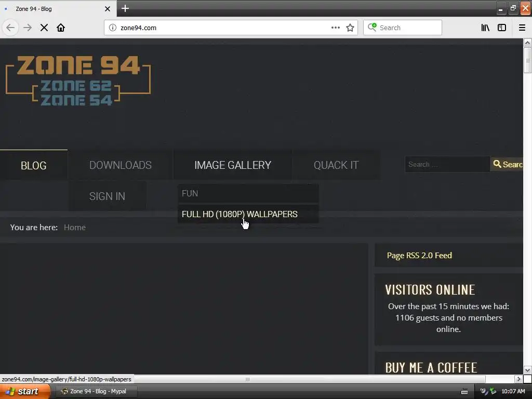Click the browser back arrow
Screen dimensions: 532x399
(10, 28)
